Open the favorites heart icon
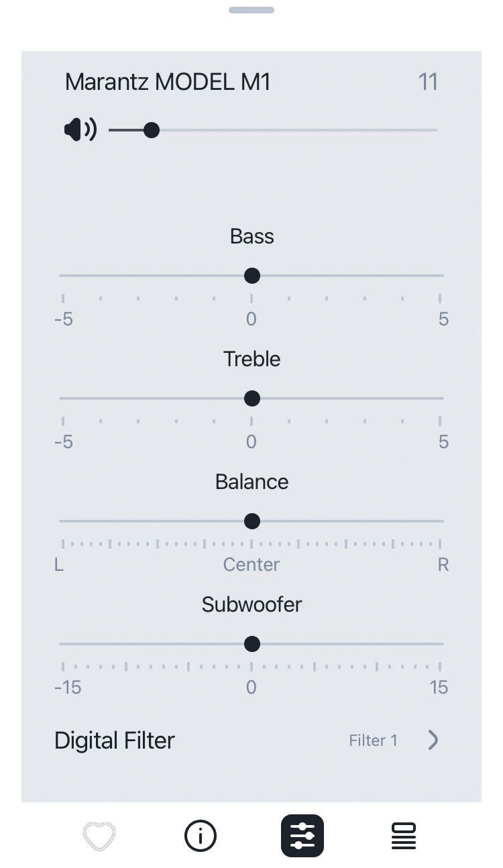This screenshot has width=503, height=868. 99,836
